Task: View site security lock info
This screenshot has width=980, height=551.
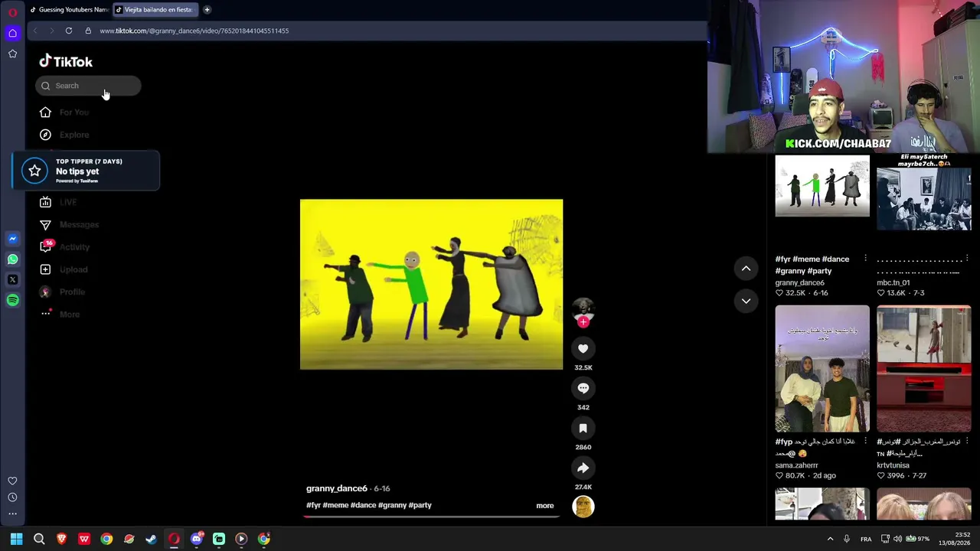Action: point(88,31)
